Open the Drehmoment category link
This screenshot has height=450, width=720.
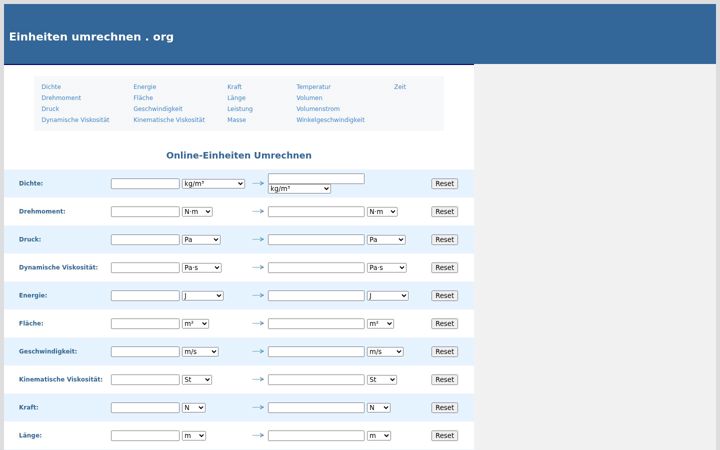click(61, 98)
